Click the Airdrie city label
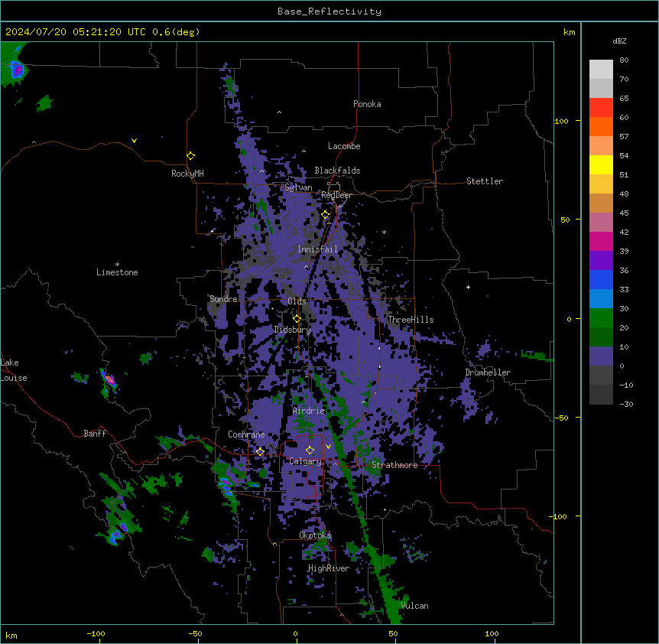Screen dimensions: 659x644 point(309,411)
